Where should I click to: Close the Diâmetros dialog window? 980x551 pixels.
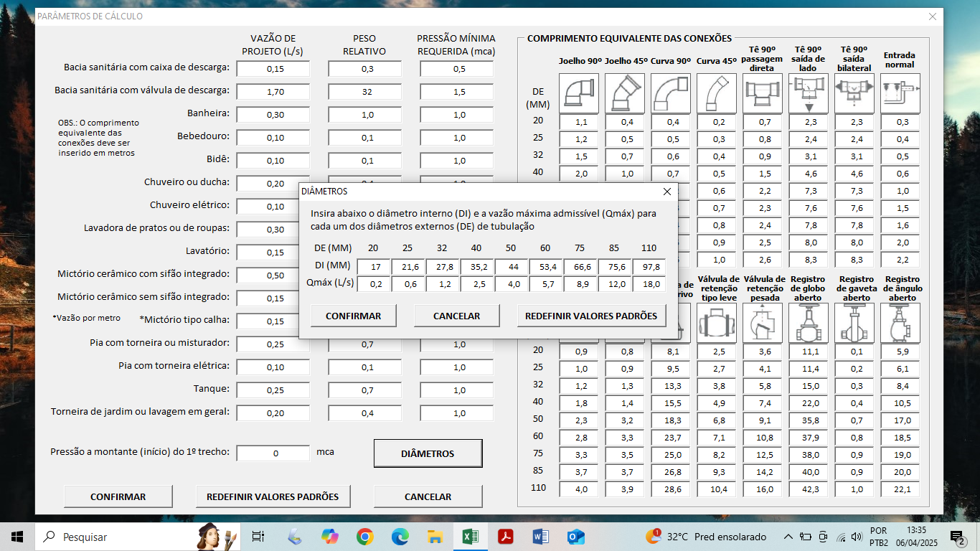click(667, 192)
